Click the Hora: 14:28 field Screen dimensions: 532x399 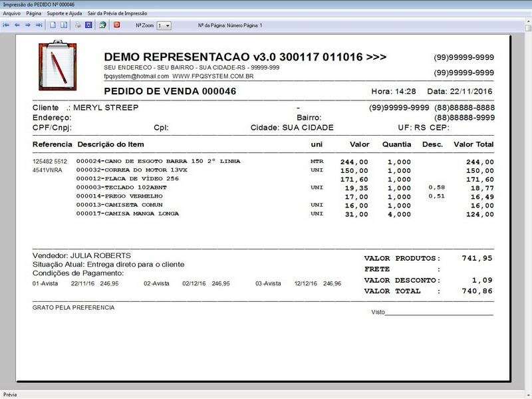click(x=394, y=91)
